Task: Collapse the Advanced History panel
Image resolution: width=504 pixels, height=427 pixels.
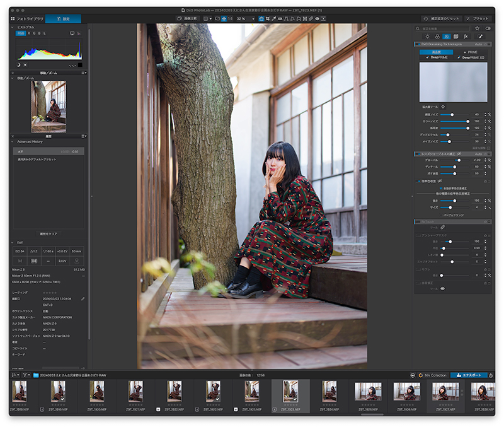Action: pos(13,141)
